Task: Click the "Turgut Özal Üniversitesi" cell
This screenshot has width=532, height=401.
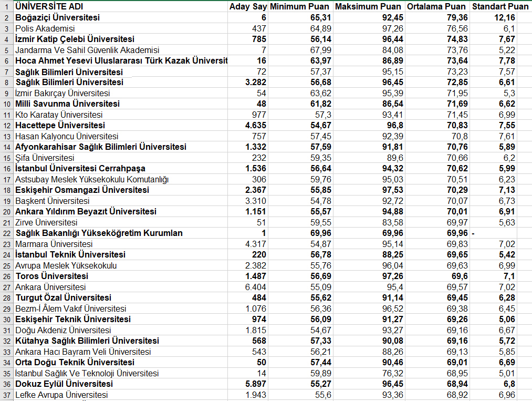Action: pos(121,298)
